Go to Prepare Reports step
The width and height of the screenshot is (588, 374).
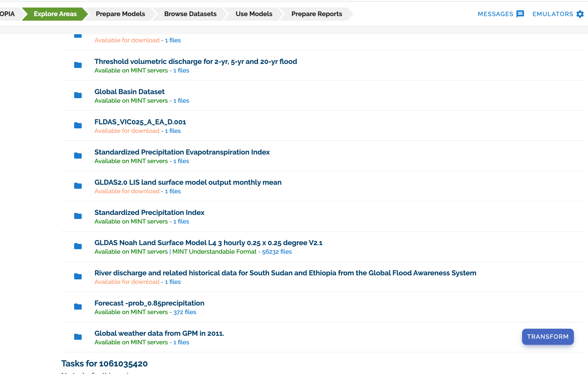(x=317, y=14)
